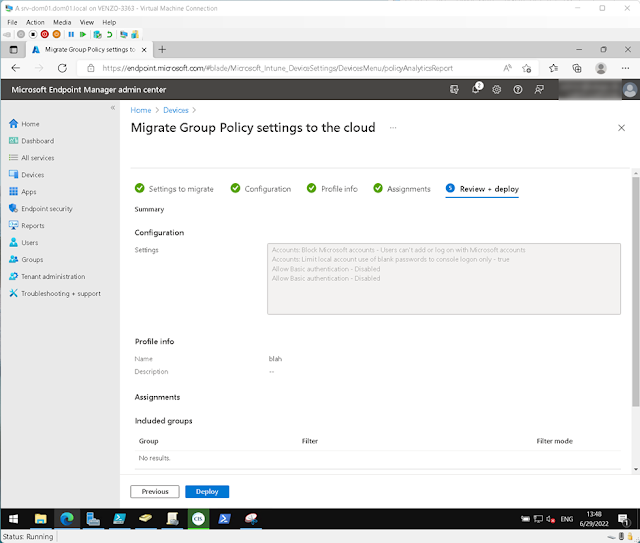Go to Settings to migrate step
The height and width of the screenshot is (543, 640).
(174, 189)
